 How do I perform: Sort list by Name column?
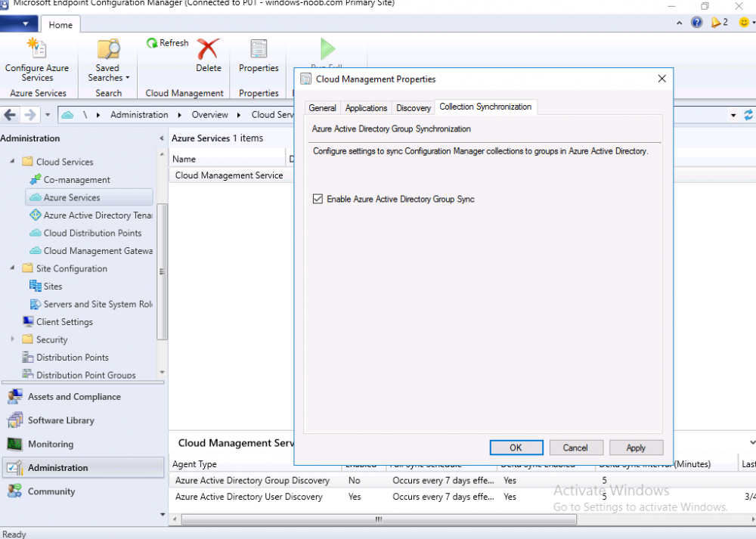(x=228, y=159)
